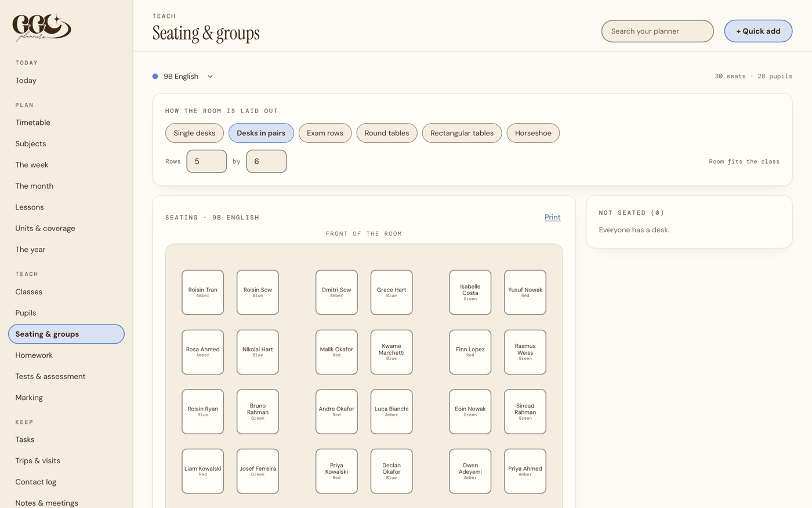
Task: Click the Liam Kowalski seat card
Action: pos(202,471)
